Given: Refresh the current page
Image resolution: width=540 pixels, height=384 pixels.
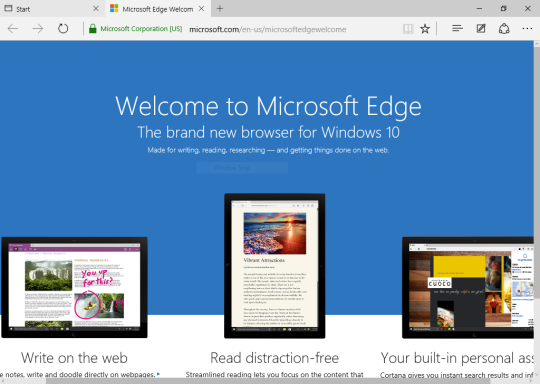Looking at the screenshot, I should click(63, 29).
